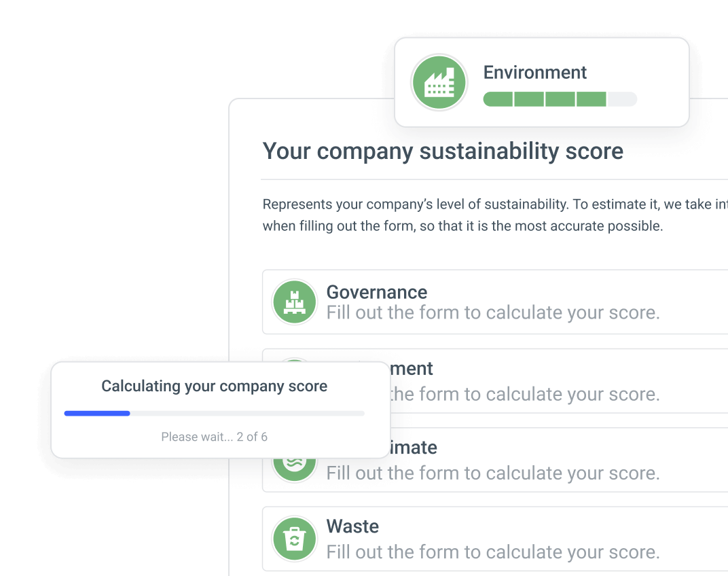Click Governance's "Fill out the form" text
The width and height of the screenshot is (728, 576).
[x=492, y=312]
